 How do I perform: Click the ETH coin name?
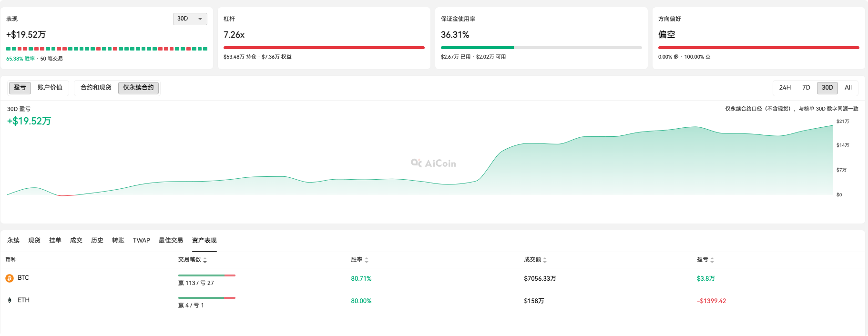23,300
